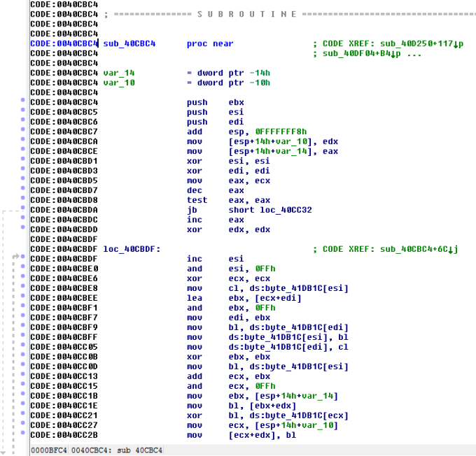
Task: Click 'mov bl, [ebx+edx]' instruction
Action: coord(241,406)
